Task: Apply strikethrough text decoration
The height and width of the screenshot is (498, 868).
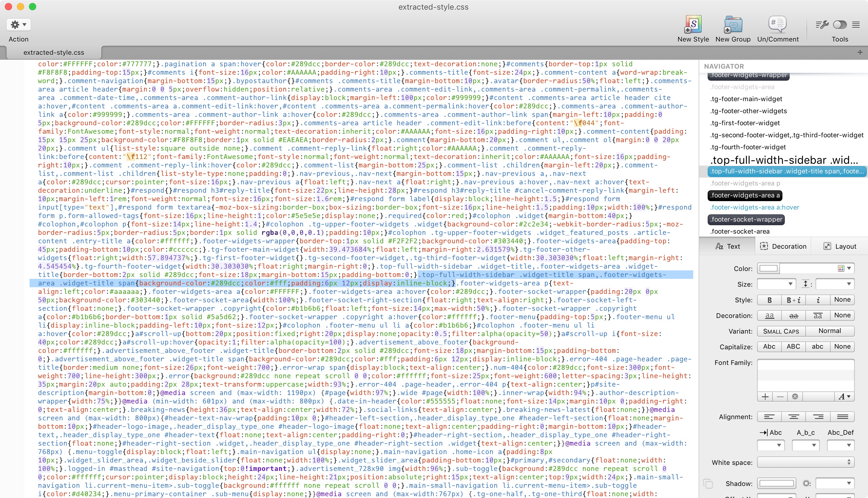Action: pyautogui.click(x=793, y=315)
